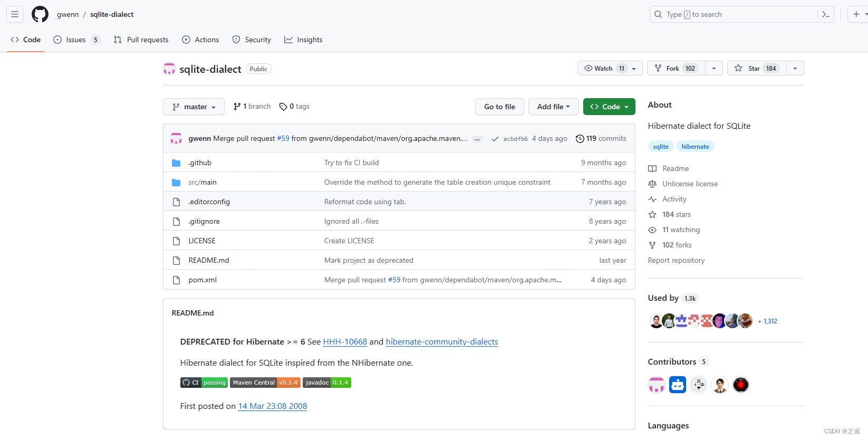Click the fourth contributor avatar with suit
Screen dimensions: 868x439
click(720, 385)
